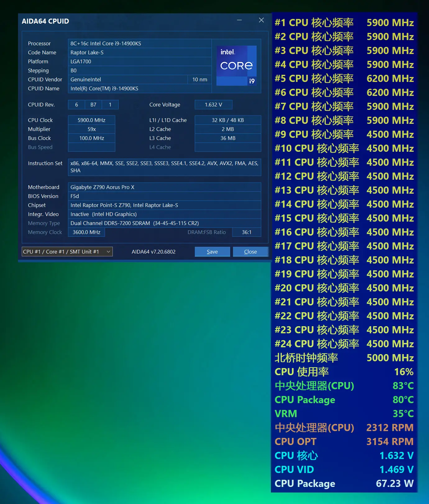Click the CPUID Rev. B7 field
Viewport: 429px width, 504px height.
click(93, 105)
